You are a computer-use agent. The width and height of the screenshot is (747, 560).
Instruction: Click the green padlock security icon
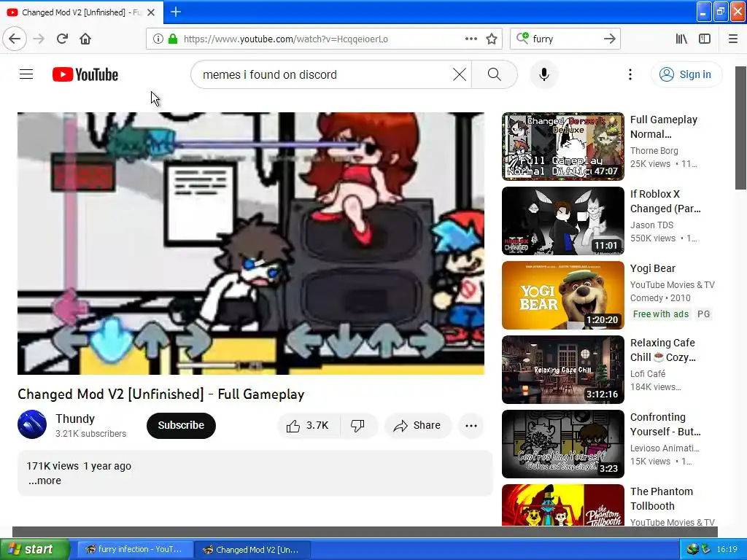click(x=173, y=39)
